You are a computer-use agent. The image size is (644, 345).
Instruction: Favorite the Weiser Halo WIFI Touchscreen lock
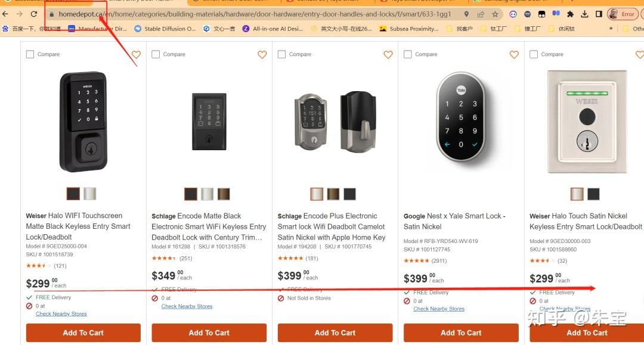(136, 55)
